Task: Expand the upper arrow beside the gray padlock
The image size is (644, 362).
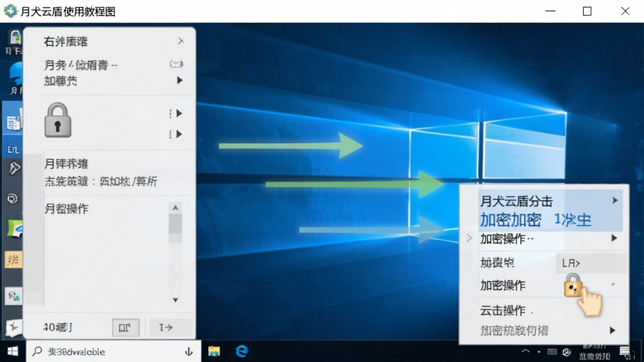Action: tap(179, 113)
